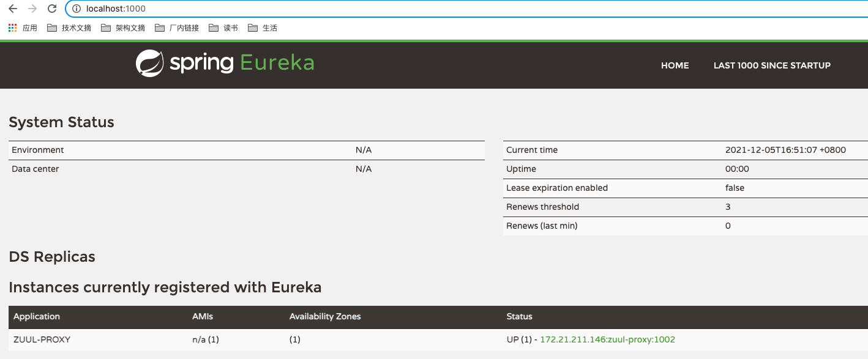Click the n/a (1) AMIs cell

click(206, 339)
